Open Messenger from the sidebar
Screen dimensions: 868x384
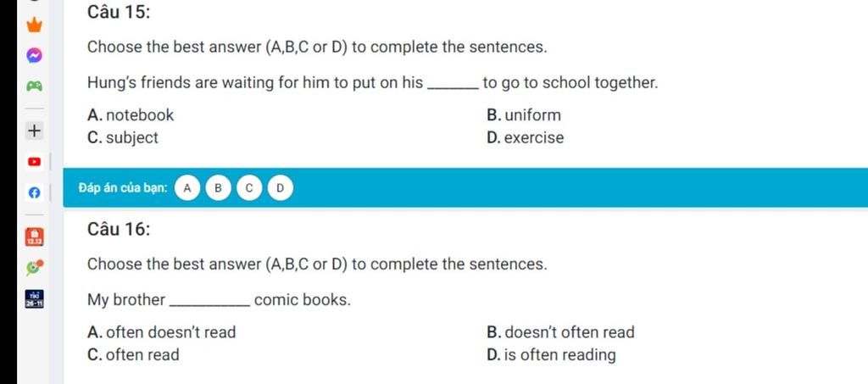pos(34,55)
